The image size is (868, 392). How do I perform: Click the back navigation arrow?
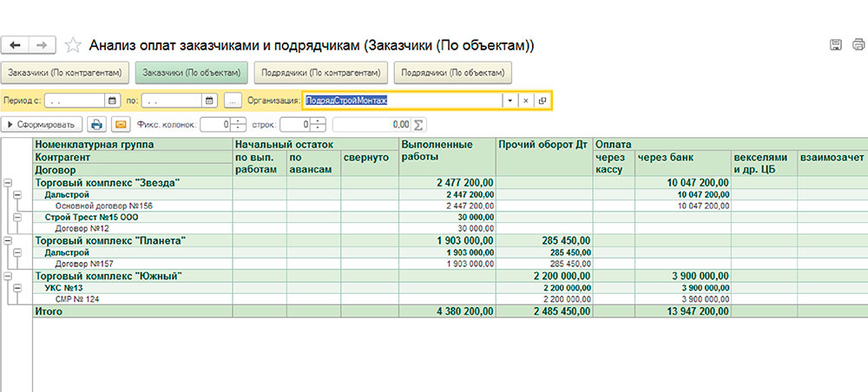point(16,44)
